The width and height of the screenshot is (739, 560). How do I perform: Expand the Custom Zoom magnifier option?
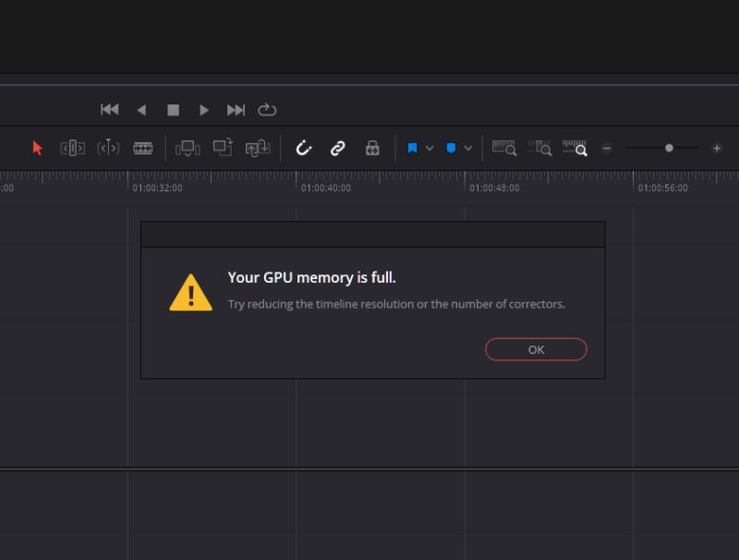(x=576, y=148)
